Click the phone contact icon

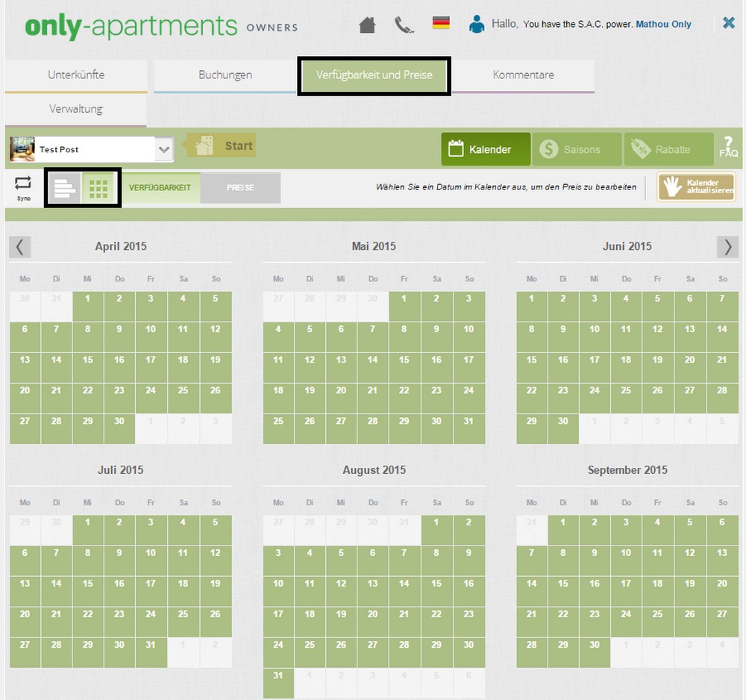coord(404,25)
